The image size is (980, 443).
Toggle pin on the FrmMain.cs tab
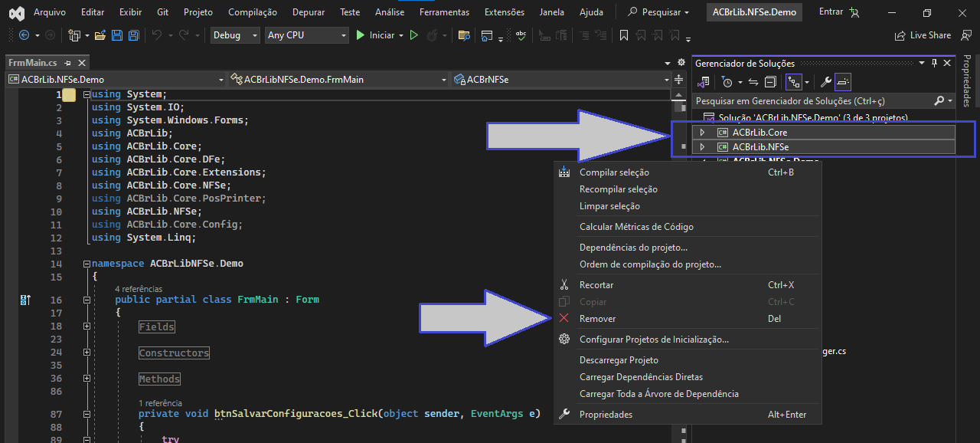(67, 63)
